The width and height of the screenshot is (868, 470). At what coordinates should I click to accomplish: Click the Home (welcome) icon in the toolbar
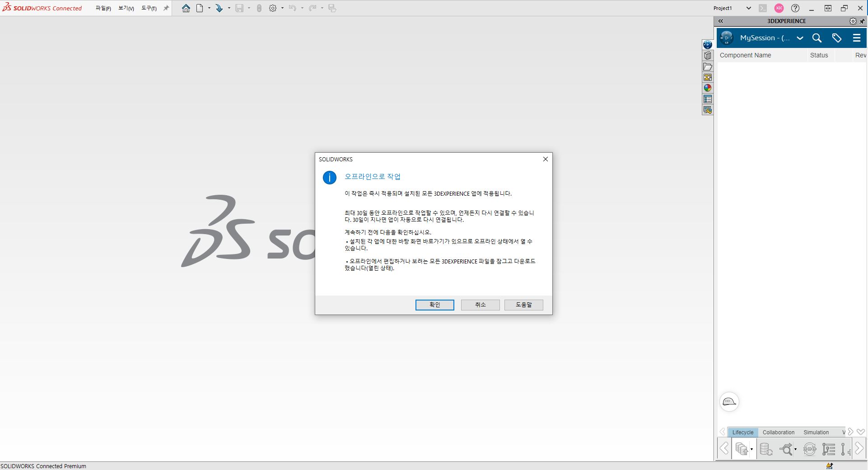click(x=186, y=8)
